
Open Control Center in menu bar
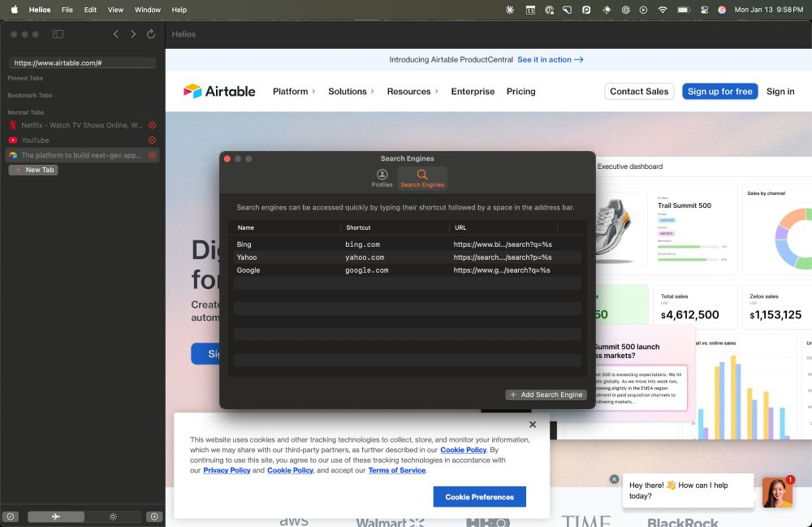(704, 9)
